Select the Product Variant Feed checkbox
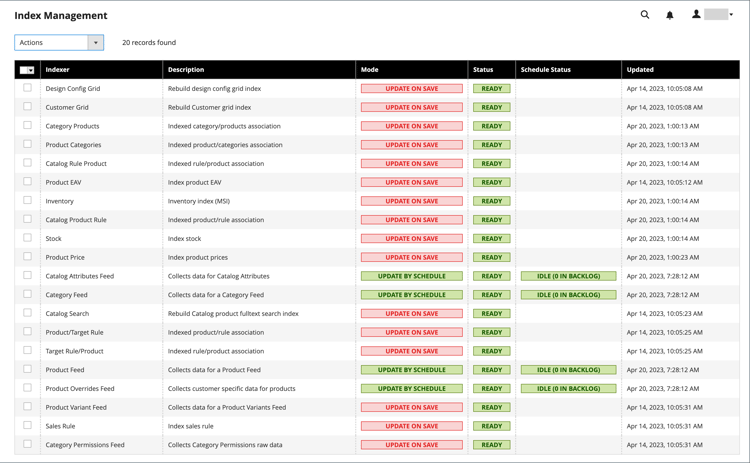The width and height of the screenshot is (750, 463). pos(27,406)
